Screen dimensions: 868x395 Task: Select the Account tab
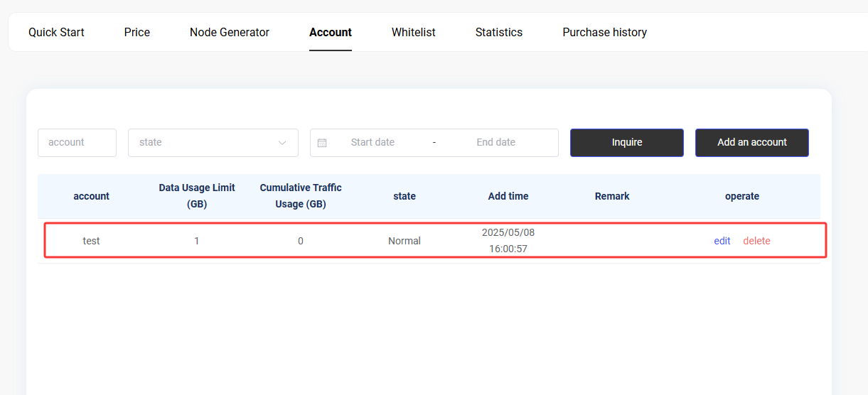click(331, 32)
